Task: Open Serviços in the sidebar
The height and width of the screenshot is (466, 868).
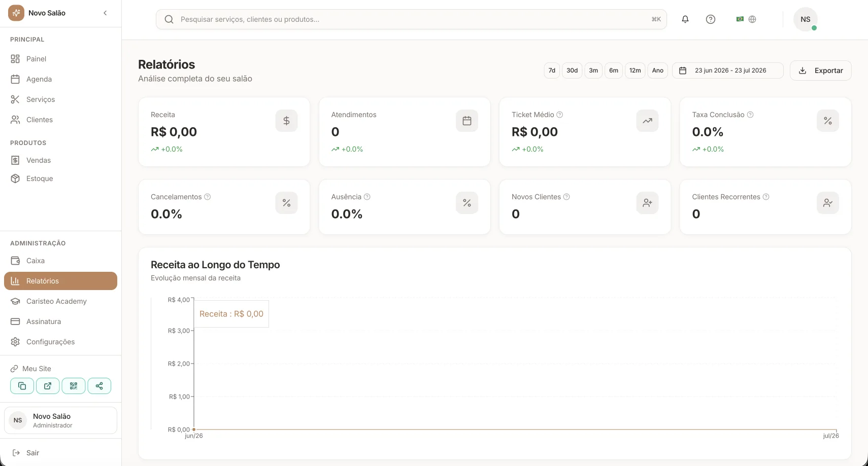Action: tap(60, 99)
